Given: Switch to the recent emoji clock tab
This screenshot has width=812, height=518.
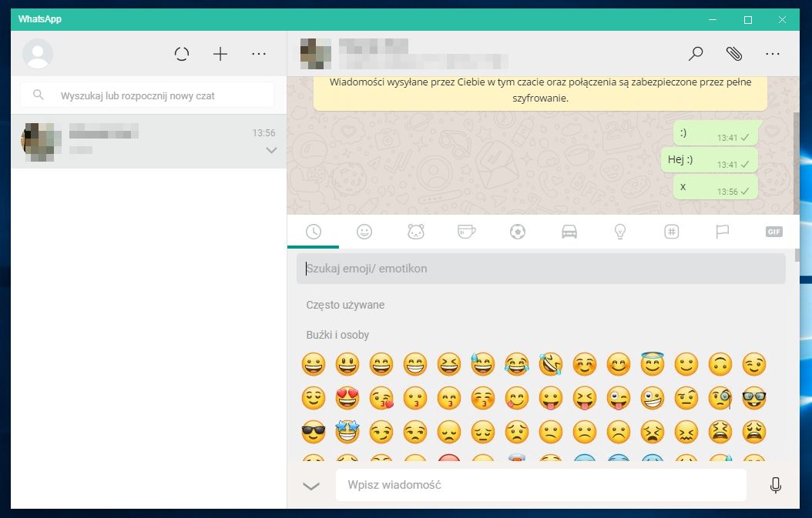Looking at the screenshot, I should [x=314, y=232].
